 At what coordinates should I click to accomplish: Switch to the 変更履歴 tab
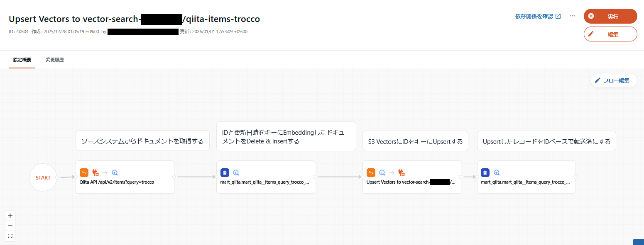tap(55, 60)
